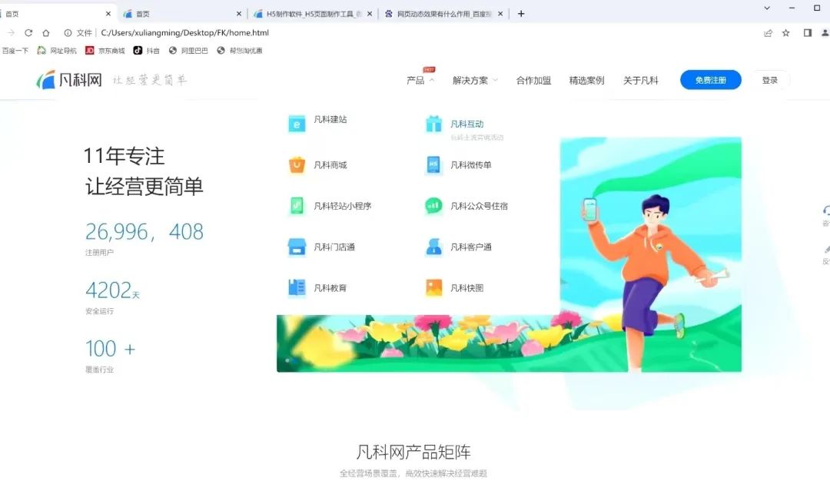This screenshot has height=504, width=830.
Task: View site information for the local file
Action: tap(68, 33)
